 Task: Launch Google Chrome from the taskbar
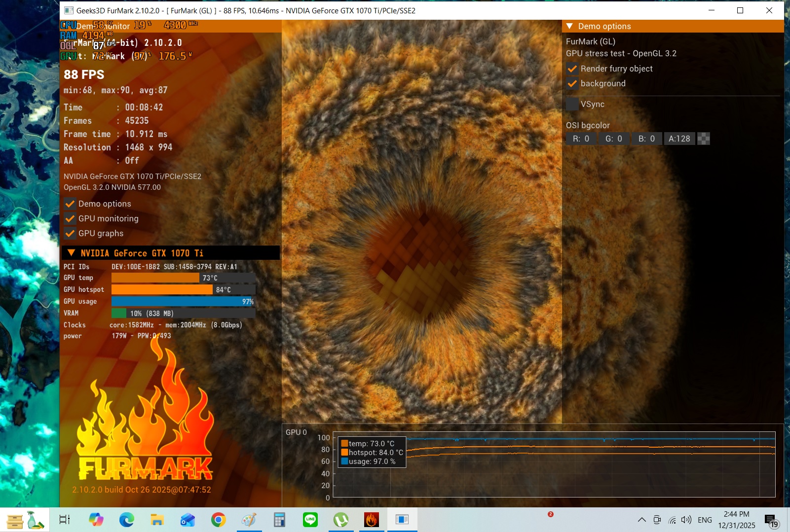coord(218,520)
